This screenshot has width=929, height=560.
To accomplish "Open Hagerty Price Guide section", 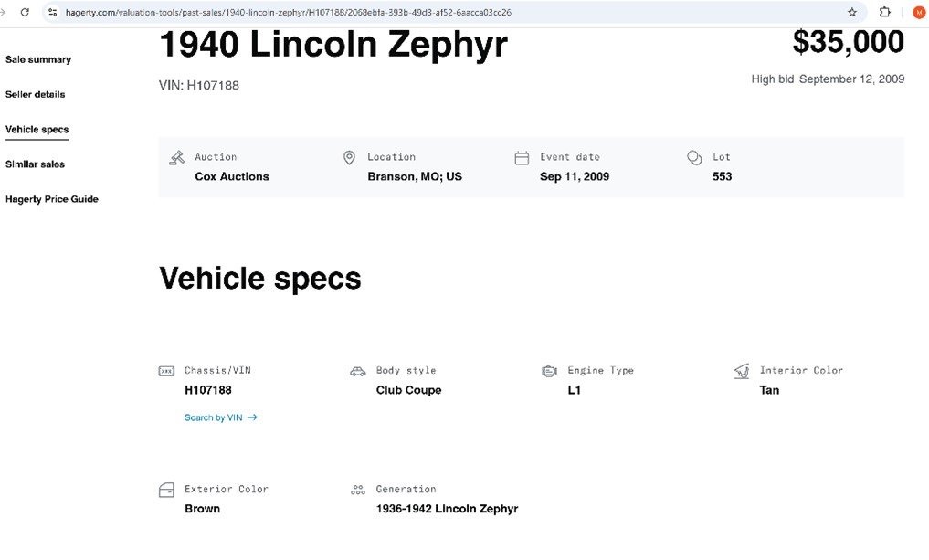I will (x=52, y=199).
